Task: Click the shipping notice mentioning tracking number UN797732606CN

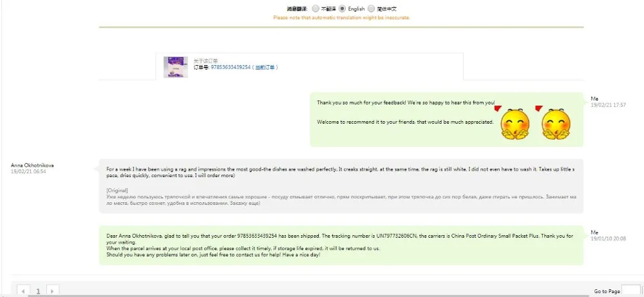Action: (339, 239)
